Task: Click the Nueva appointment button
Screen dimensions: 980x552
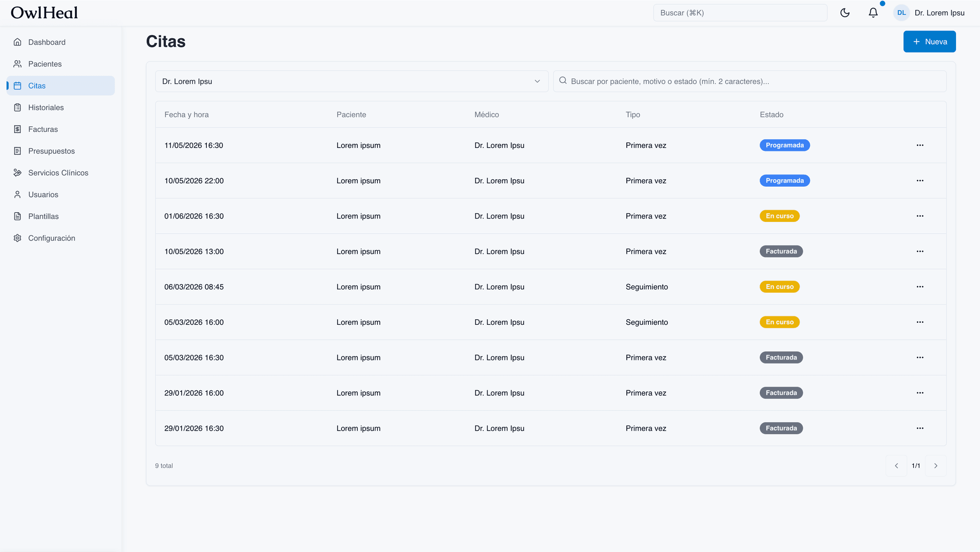Action: coord(929,42)
